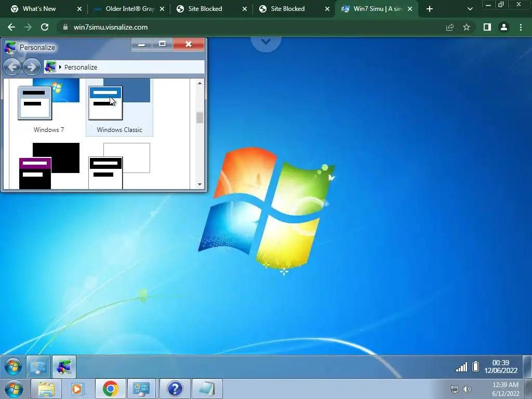Click scrollbar up arrow in Personalize window
This screenshot has height=399, width=532.
coord(199,83)
